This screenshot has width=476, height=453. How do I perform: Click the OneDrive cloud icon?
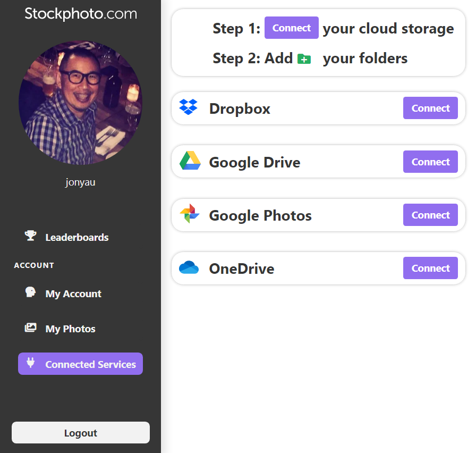point(189,267)
